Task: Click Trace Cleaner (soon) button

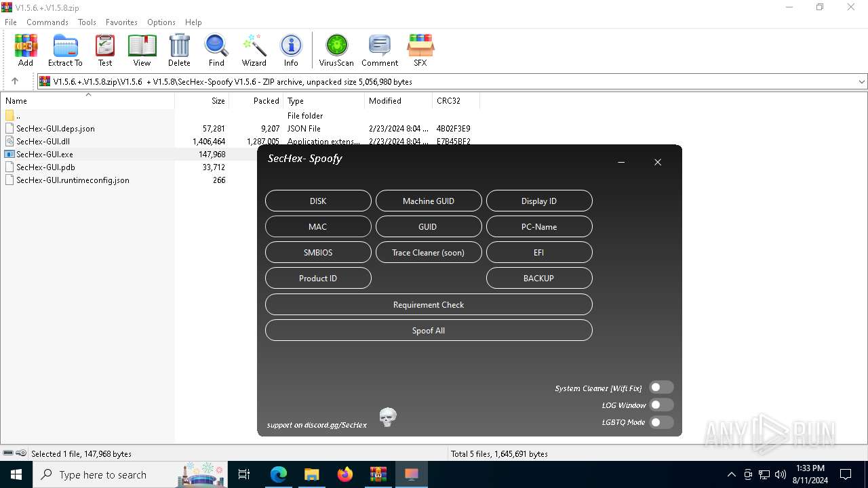Action: pos(429,252)
